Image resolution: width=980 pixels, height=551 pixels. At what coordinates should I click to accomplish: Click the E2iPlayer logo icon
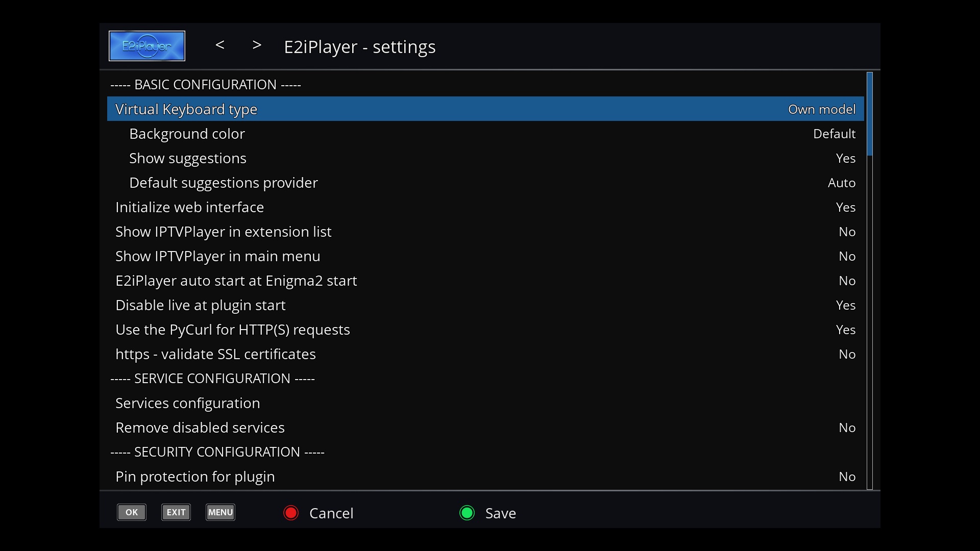pyautogui.click(x=146, y=45)
